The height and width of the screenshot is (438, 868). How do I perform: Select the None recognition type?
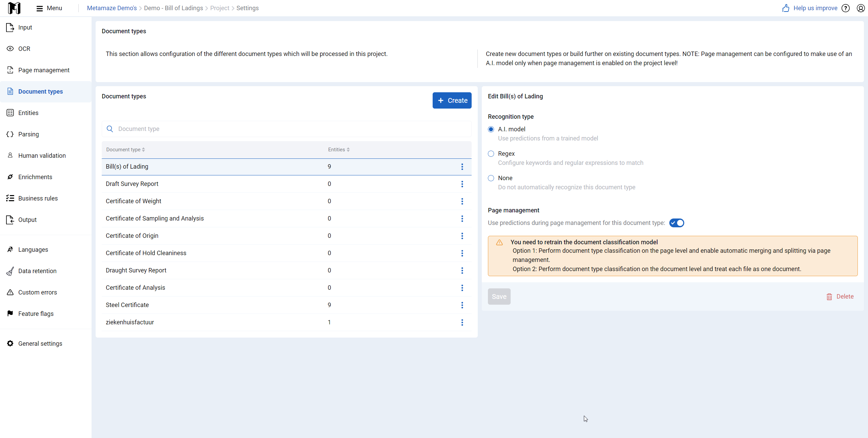(491, 178)
